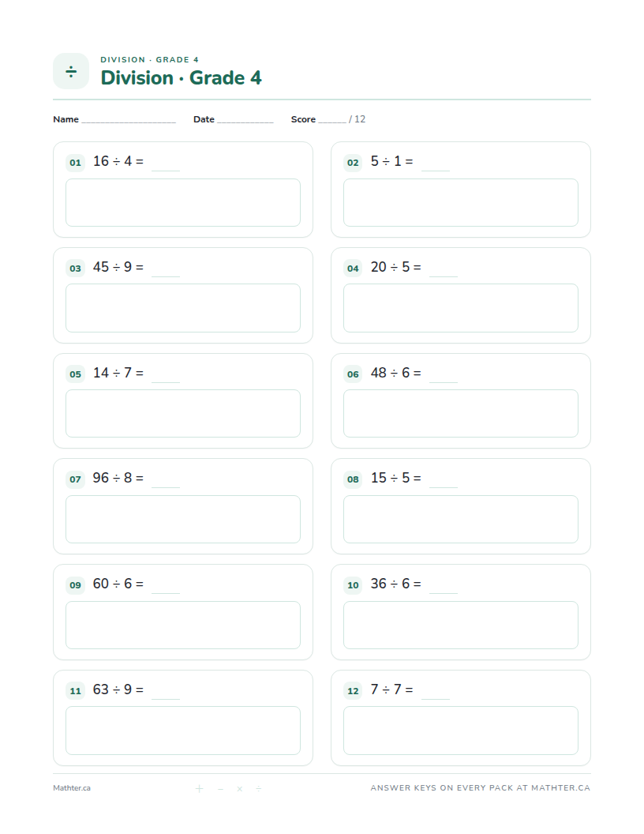644x834 pixels.
Task: Click the work box under problem 07
Action: pyautogui.click(x=183, y=519)
